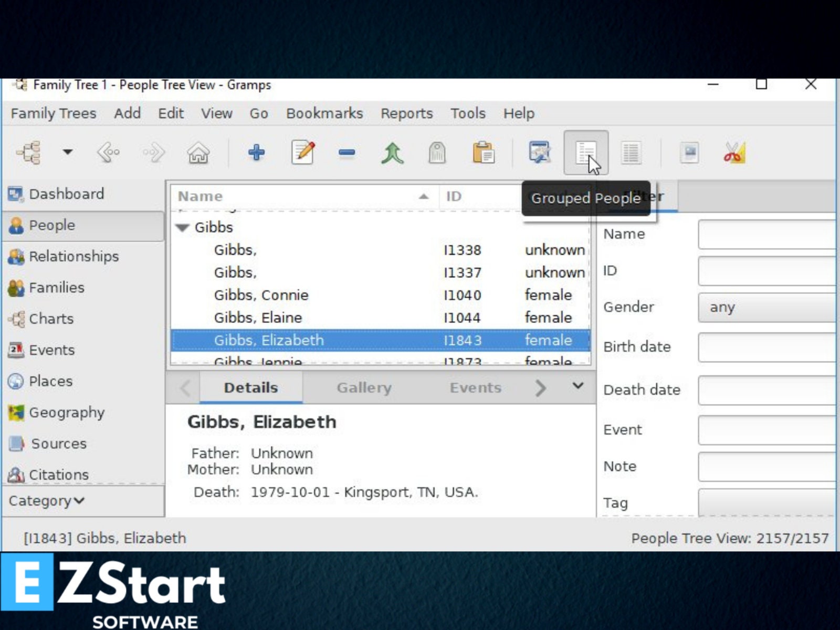Open the Tag filter dropdown
This screenshot has height=630, width=840.
767,502
